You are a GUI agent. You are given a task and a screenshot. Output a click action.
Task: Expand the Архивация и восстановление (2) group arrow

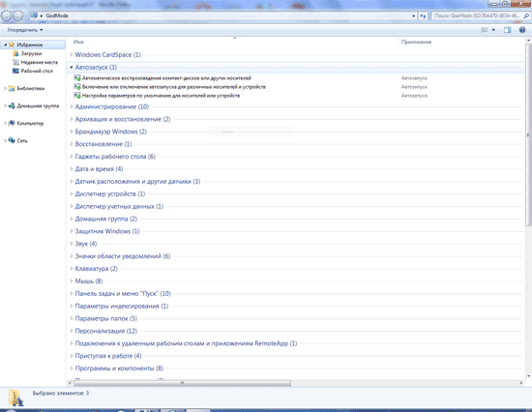[x=72, y=119]
